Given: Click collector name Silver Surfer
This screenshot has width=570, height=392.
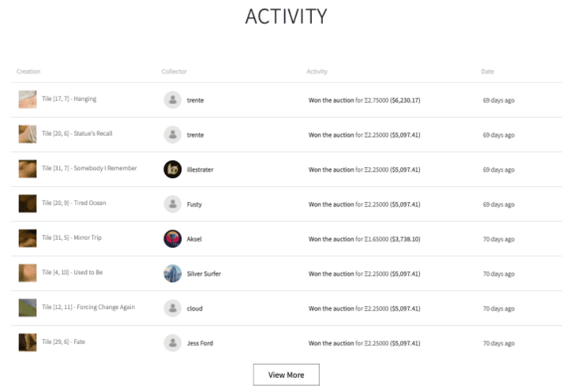Looking at the screenshot, I should (204, 274).
